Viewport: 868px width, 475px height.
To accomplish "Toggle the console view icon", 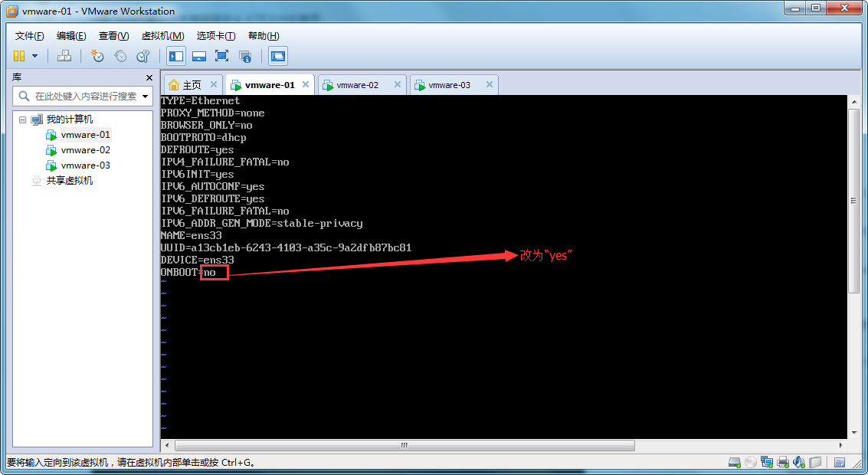I will pos(278,56).
